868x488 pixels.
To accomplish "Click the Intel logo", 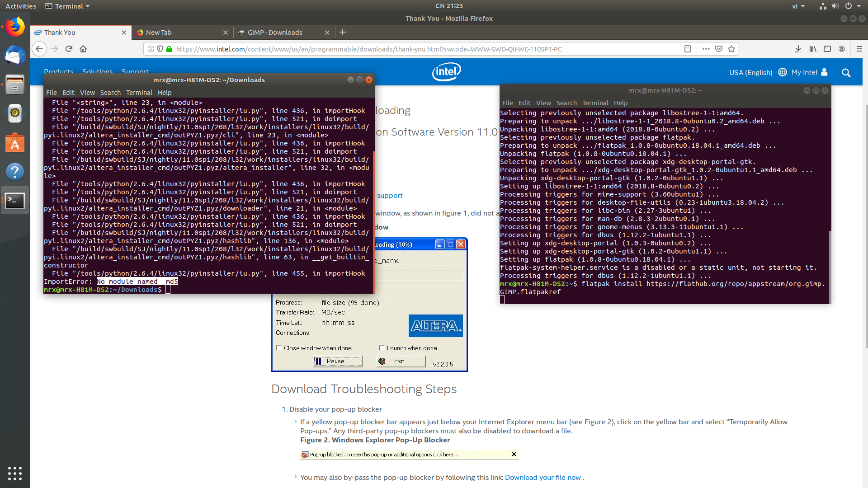I will [446, 72].
